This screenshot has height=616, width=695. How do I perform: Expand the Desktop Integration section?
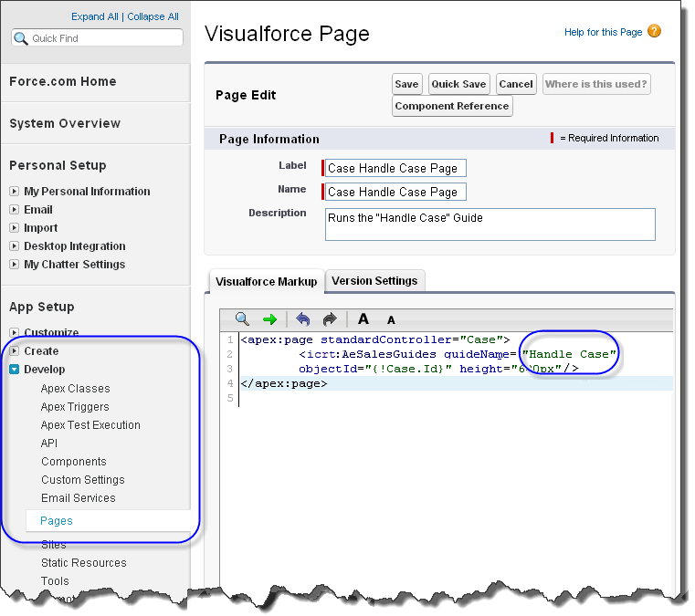[x=15, y=245]
